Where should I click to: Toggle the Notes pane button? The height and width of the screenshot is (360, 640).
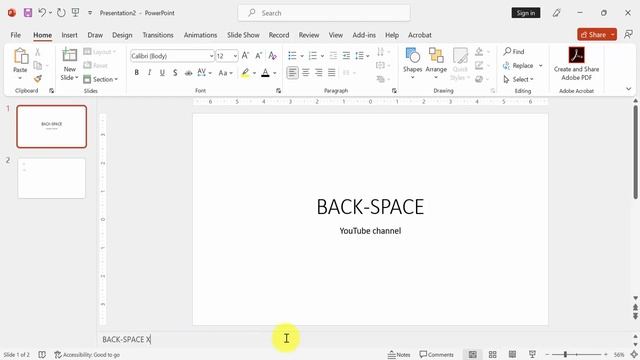[399, 355]
